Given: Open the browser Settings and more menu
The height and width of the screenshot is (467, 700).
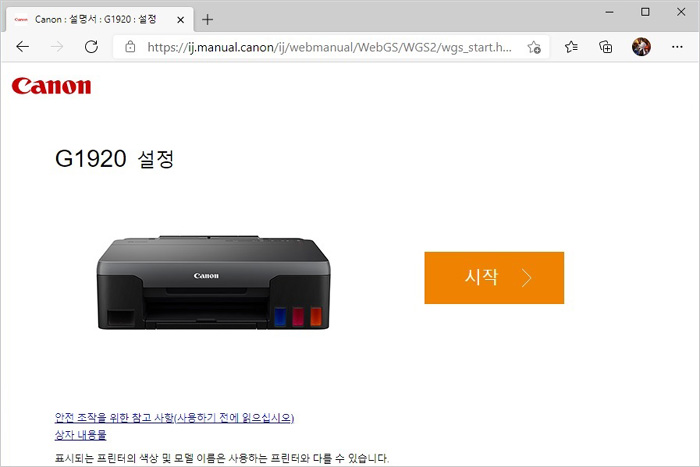Looking at the screenshot, I should [x=677, y=46].
